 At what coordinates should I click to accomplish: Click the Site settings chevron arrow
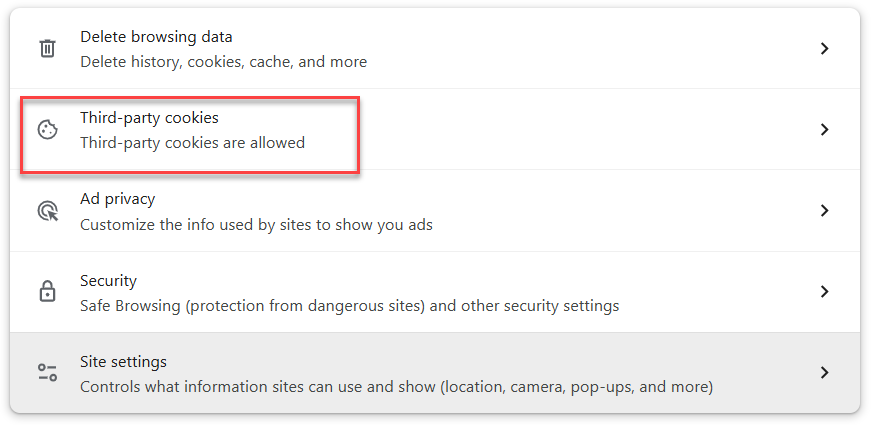[x=824, y=373]
